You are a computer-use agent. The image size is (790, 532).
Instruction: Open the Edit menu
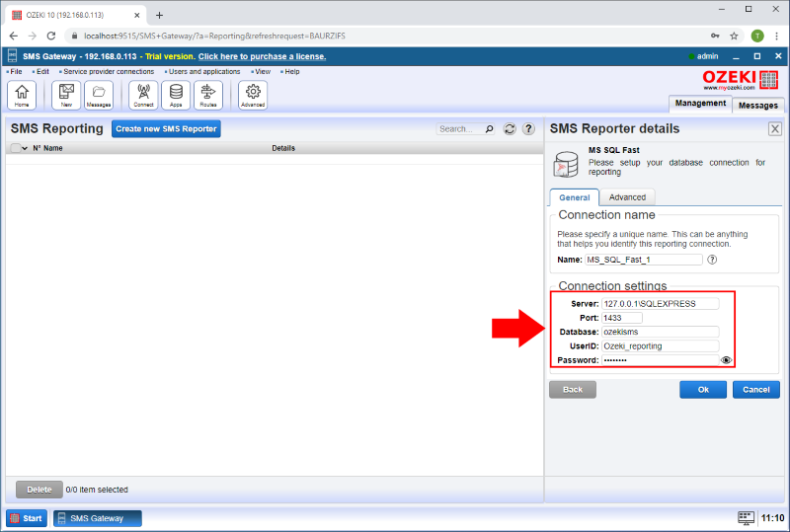click(x=40, y=71)
